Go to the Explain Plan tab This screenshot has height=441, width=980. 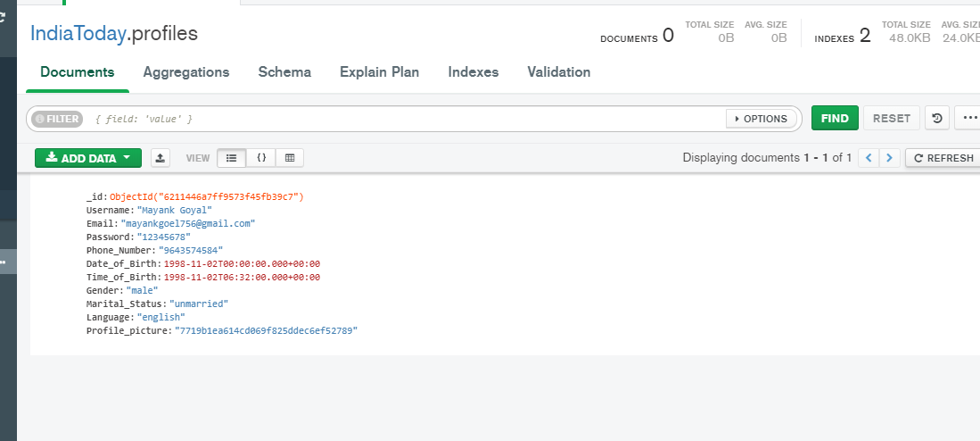[x=379, y=72]
